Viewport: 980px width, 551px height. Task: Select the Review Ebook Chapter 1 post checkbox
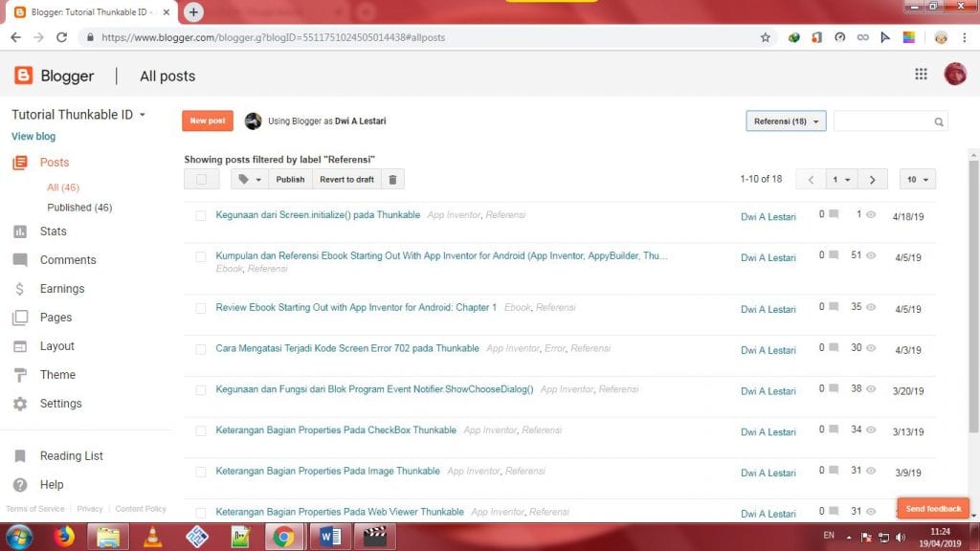201,309
